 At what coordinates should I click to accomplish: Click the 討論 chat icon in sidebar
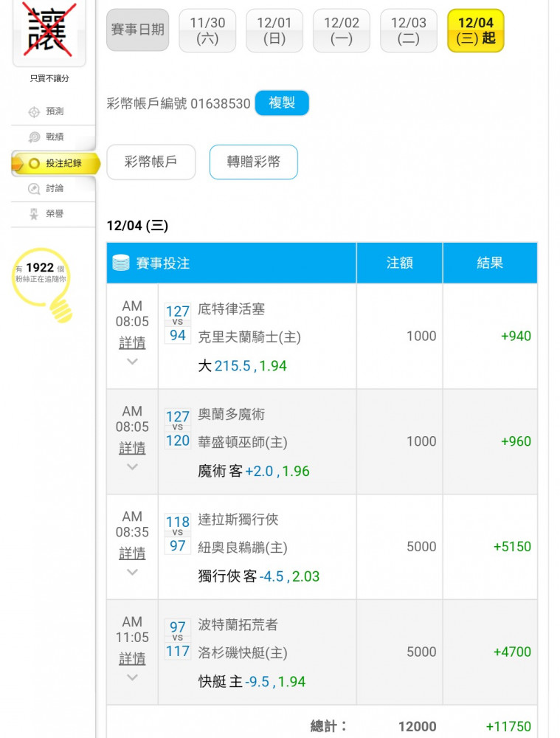[34, 188]
